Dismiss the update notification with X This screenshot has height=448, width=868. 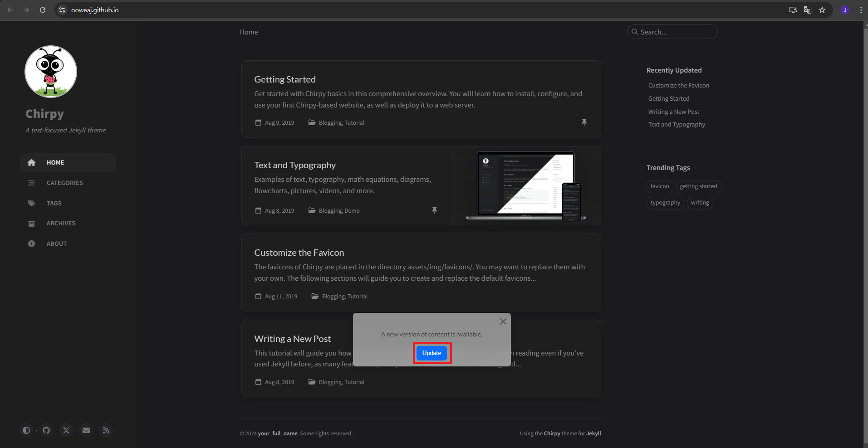click(x=503, y=321)
